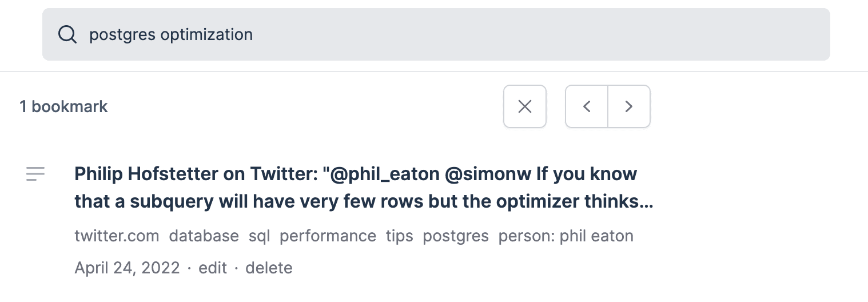868x302 pixels.
Task: Go to next page with right chevron
Action: coord(628,106)
